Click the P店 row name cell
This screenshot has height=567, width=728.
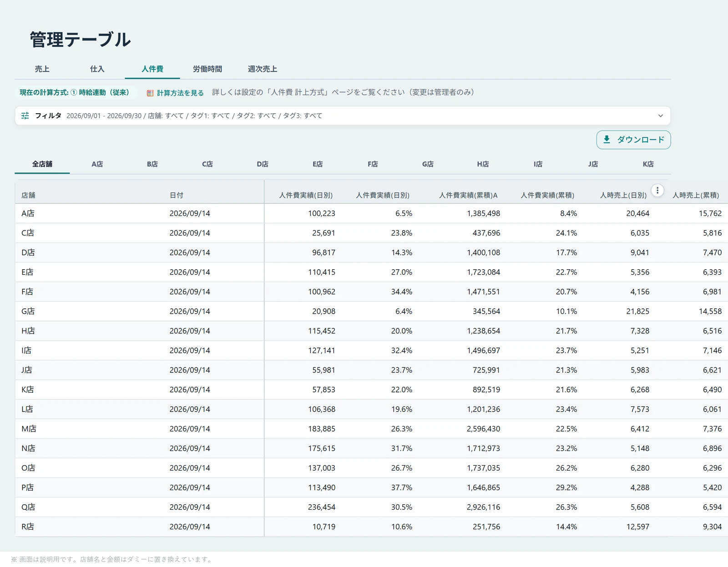tap(28, 487)
